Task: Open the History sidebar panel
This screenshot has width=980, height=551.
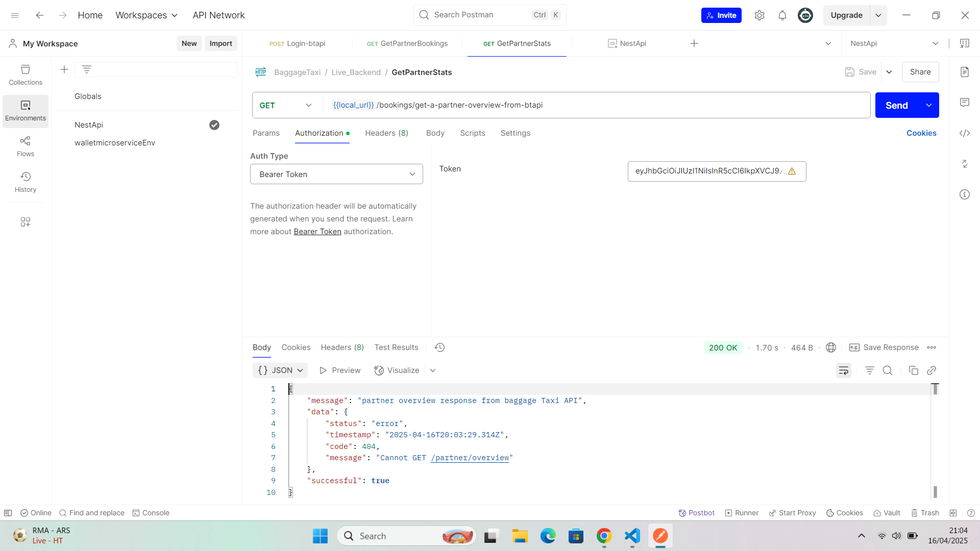Action: pos(26,182)
